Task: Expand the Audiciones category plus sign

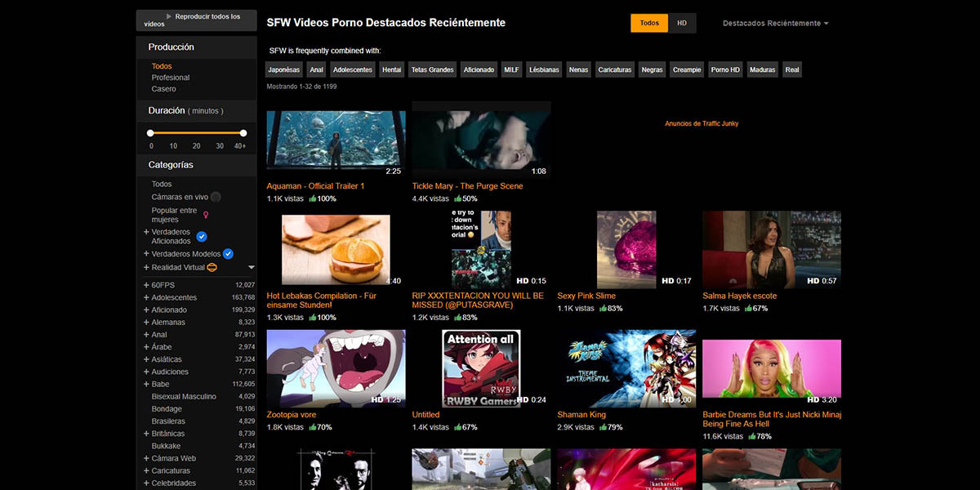Action: [x=146, y=372]
